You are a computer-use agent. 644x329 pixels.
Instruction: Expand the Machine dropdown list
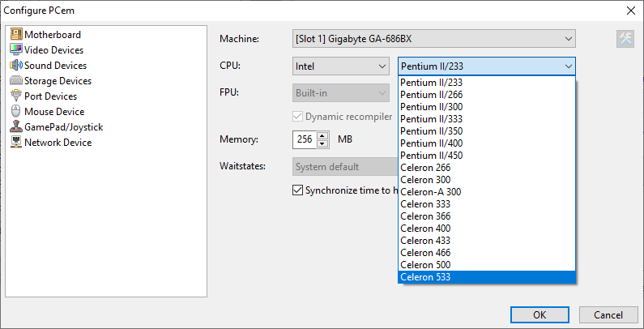pyautogui.click(x=433, y=39)
